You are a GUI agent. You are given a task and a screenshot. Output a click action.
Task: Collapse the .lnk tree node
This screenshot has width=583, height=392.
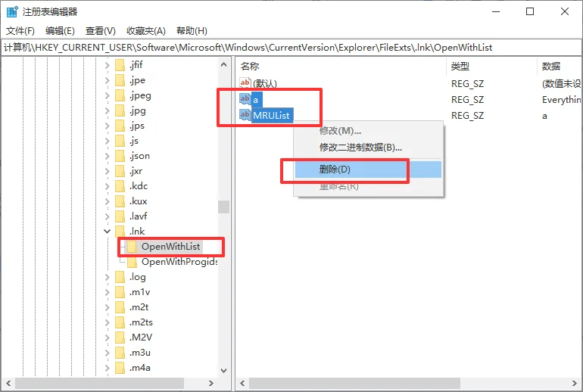pos(107,231)
